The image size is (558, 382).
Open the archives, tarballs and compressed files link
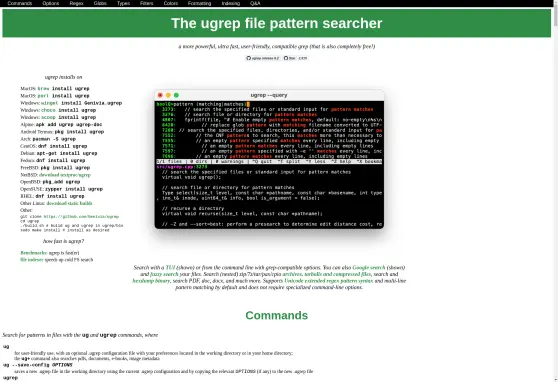[x=327, y=274]
